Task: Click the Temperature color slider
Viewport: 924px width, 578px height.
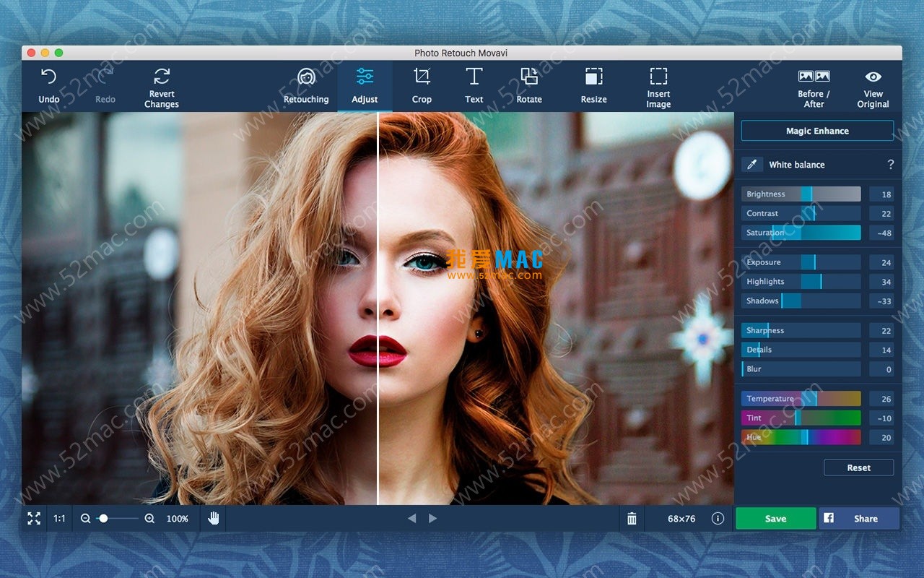Action: tap(801, 399)
